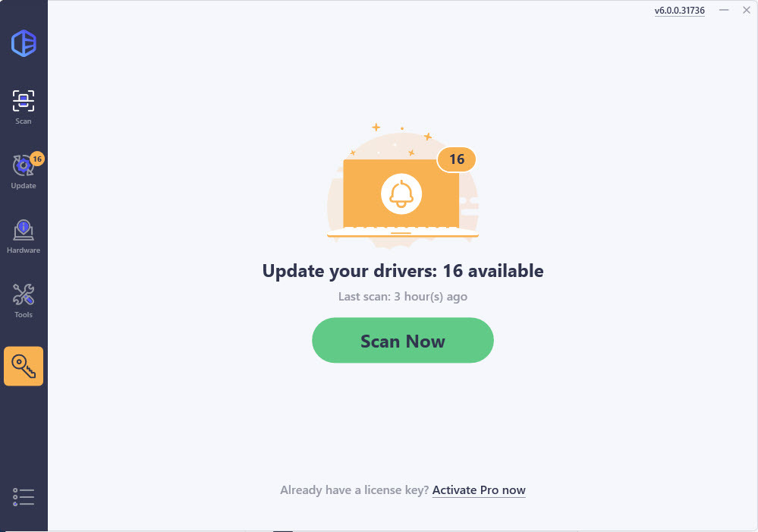Open the Update section icon
758x532 pixels.
[23, 166]
